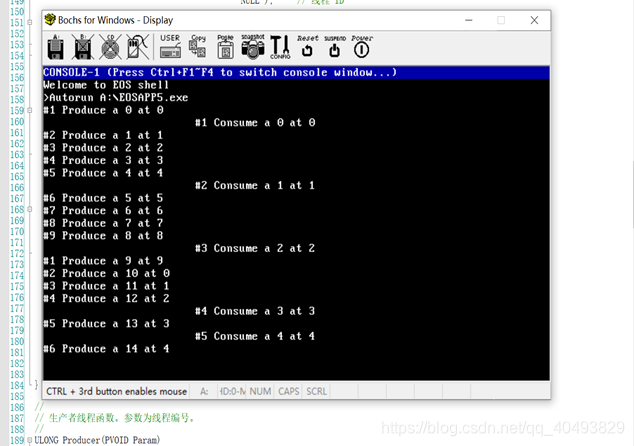
Task: Click '#5 Produce a 13 at 3' line
Action: click(106, 323)
